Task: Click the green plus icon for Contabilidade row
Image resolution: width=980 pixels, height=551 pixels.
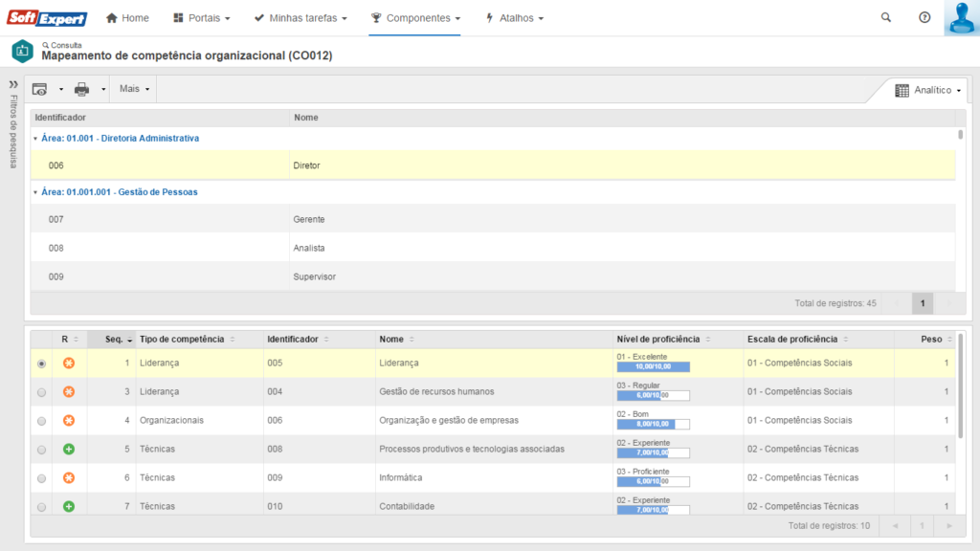Action: click(x=69, y=506)
